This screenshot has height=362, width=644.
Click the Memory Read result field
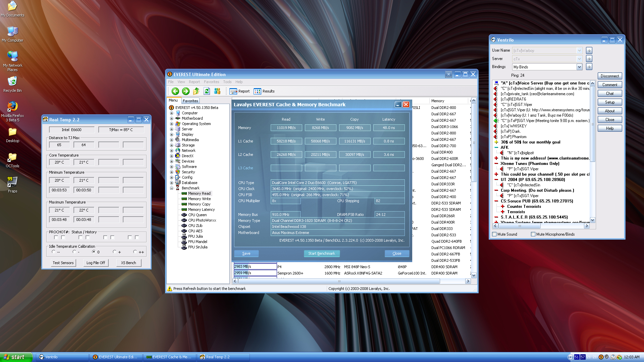[286, 128]
